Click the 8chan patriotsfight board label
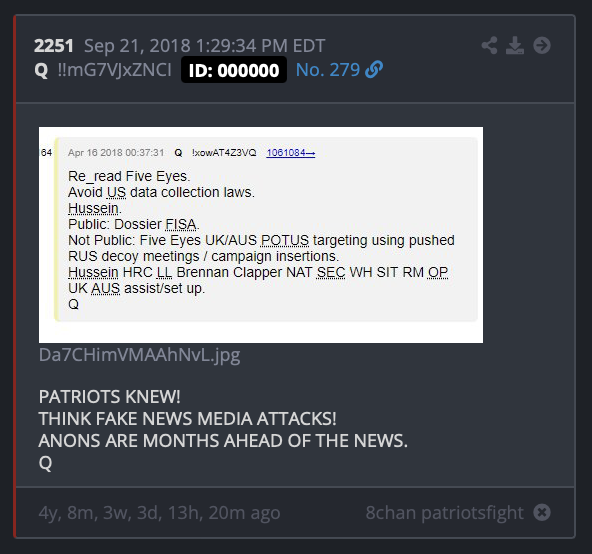Image resolution: width=592 pixels, height=554 pixels. tap(444, 513)
